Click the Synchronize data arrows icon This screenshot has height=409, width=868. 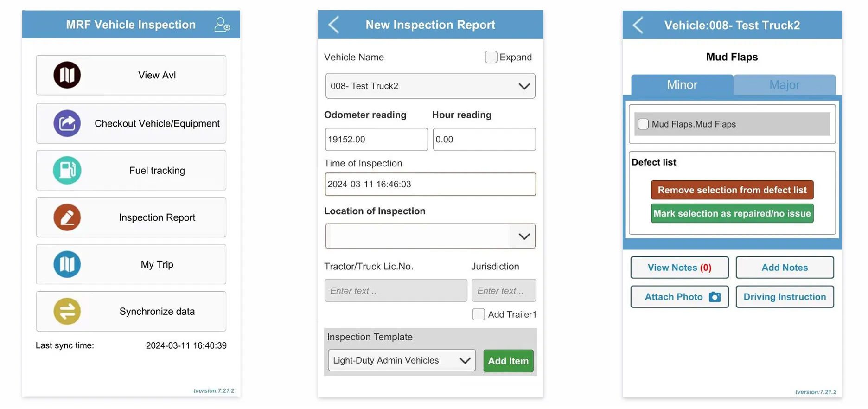(67, 311)
